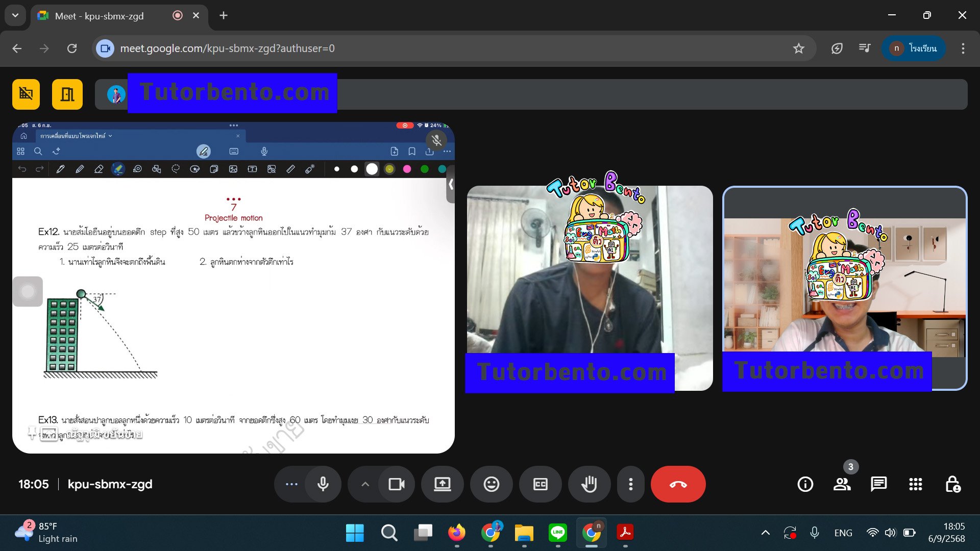Insert an image with the photo tool
Viewport: 980px width, 551px height.
(233, 169)
